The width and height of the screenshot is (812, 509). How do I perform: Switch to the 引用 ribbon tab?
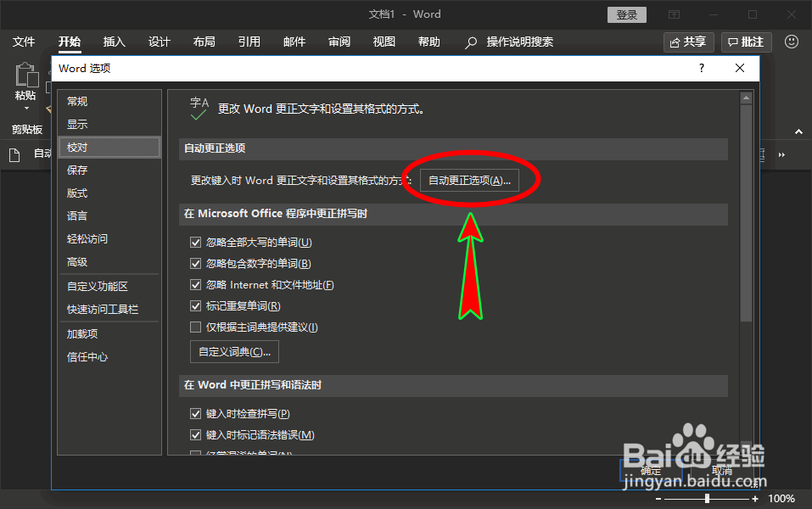pyautogui.click(x=249, y=42)
